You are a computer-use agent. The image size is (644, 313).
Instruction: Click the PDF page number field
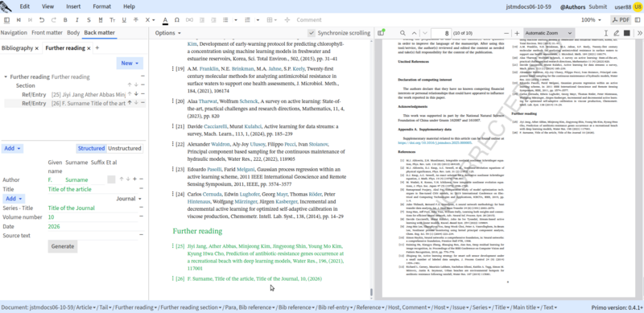440,33
